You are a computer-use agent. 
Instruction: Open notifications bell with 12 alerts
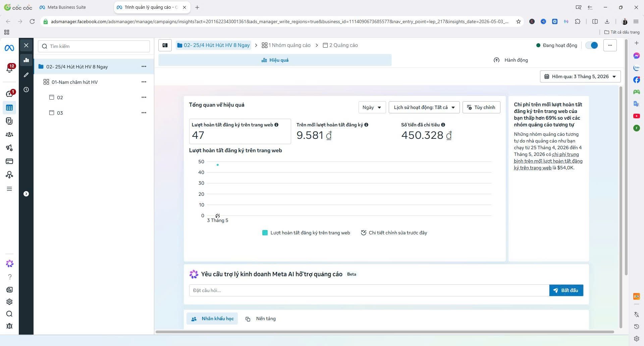point(9,68)
